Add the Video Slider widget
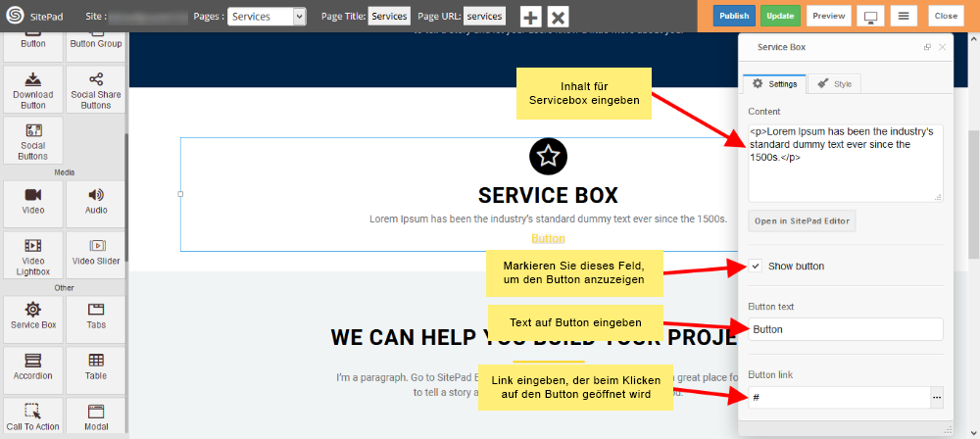The image size is (980, 439). pyautogui.click(x=96, y=255)
